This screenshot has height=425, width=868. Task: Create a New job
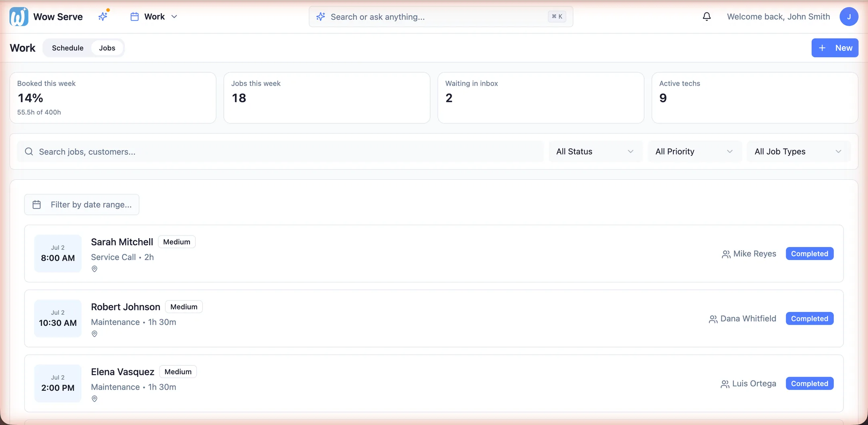coord(835,48)
